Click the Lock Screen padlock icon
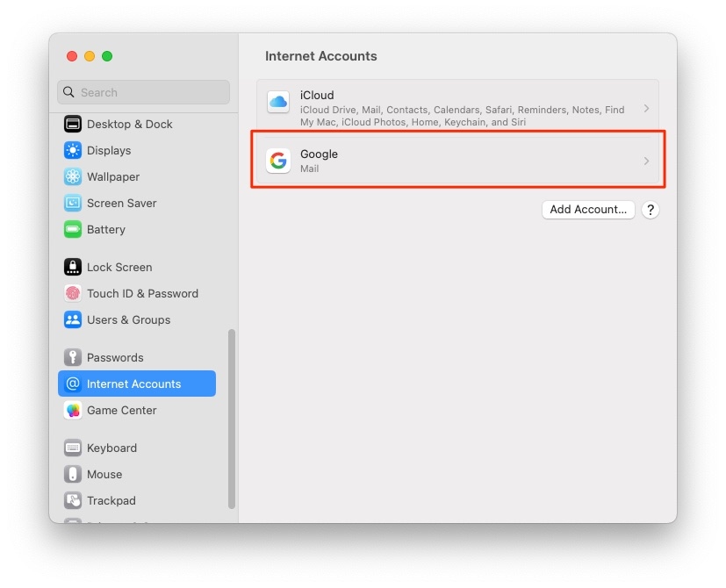 click(73, 267)
